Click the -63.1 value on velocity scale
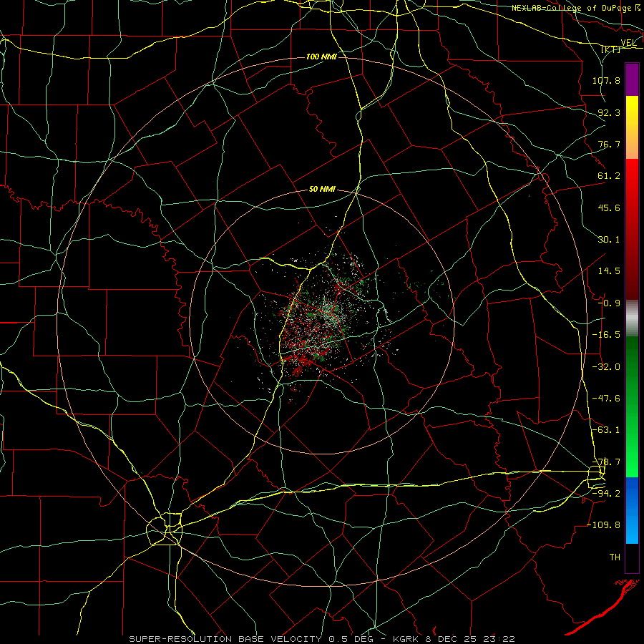Viewport: 644px width, 644px height. point(606,430)
